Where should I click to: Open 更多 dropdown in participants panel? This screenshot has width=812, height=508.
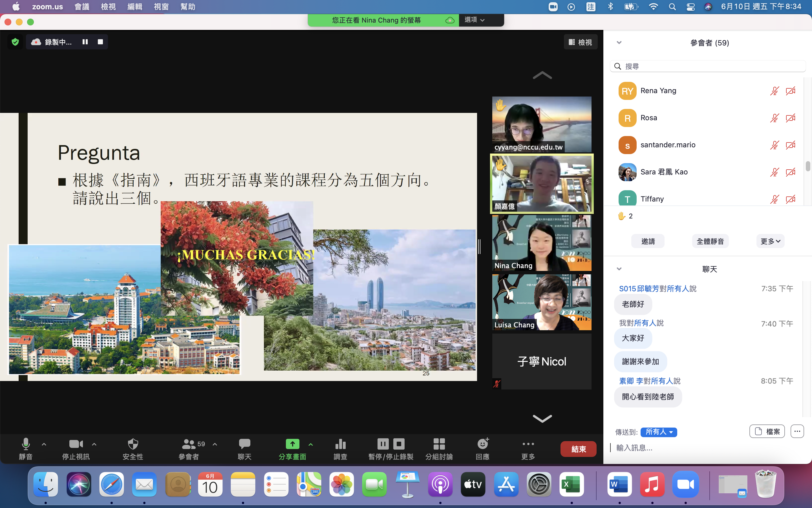pos(770,241)
